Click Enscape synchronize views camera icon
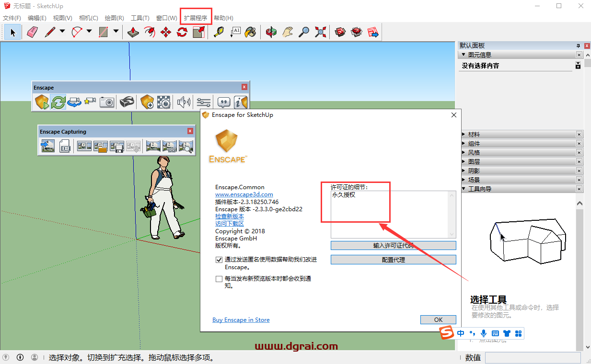The height and width of the screenshot is (364, 591). pos(74,102)
